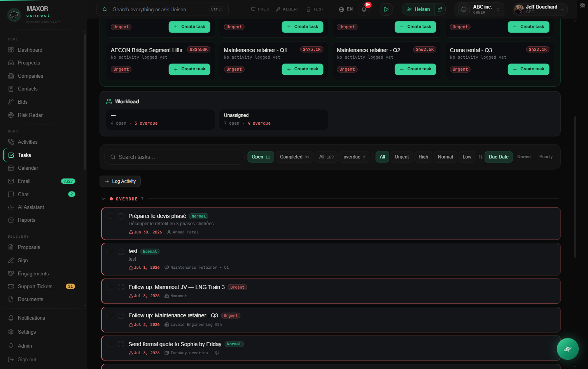
Task: Click the PRES item in the top bar
Action: pos(260,9)
